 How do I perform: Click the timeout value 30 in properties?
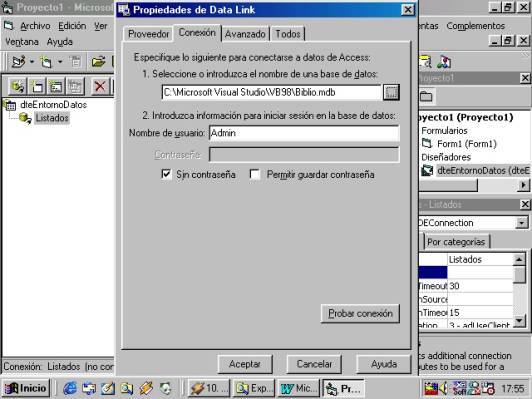pyautogui.click(x=480, y=286)
